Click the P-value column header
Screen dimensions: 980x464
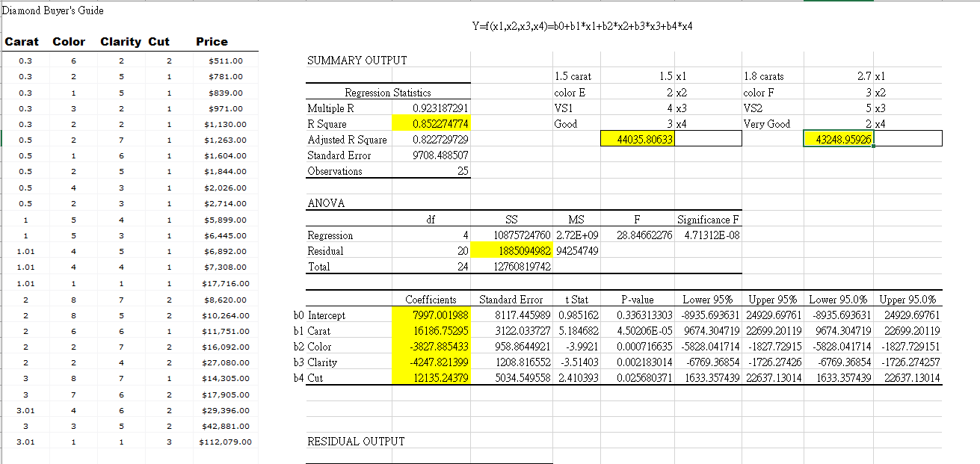pyautogui.click(x=638, y=300)
